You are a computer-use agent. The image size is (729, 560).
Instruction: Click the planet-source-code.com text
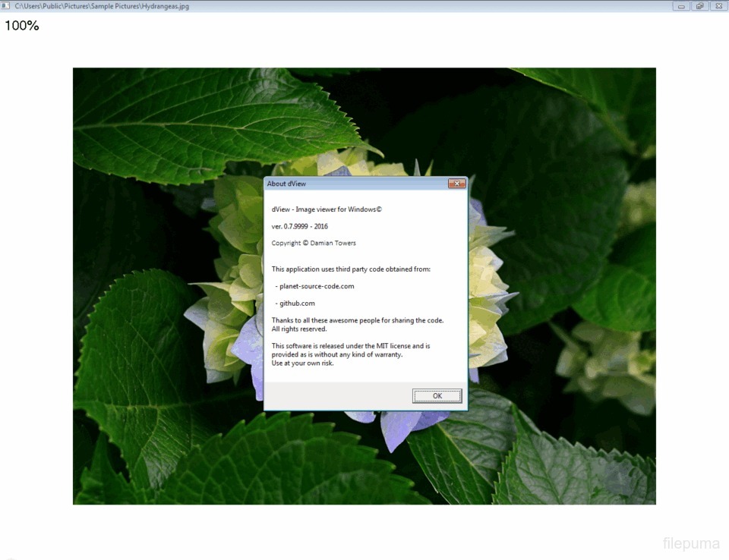(x=316, y=286)
